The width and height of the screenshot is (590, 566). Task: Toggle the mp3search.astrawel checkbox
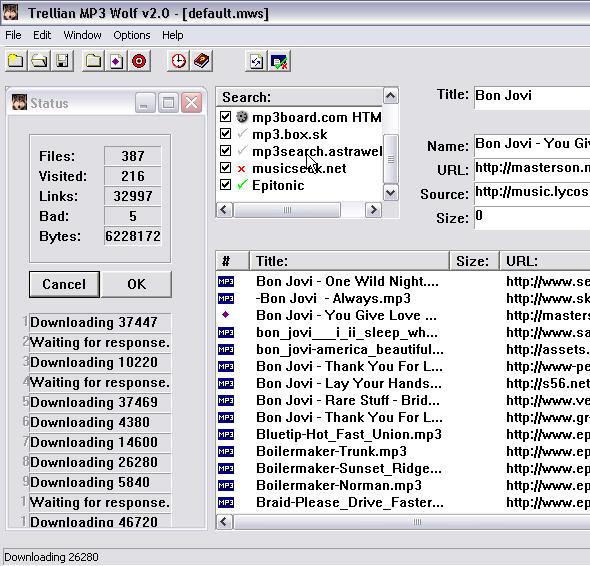click(225, 151)
